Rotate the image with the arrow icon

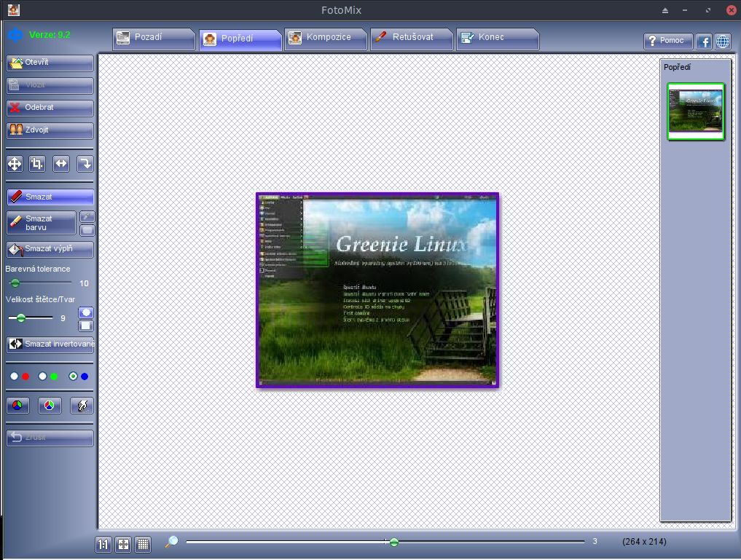[85, 164]
